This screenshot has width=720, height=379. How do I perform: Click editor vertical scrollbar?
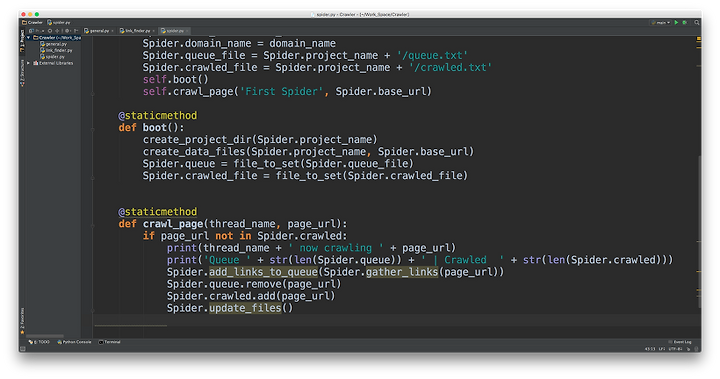pos(699,232)
